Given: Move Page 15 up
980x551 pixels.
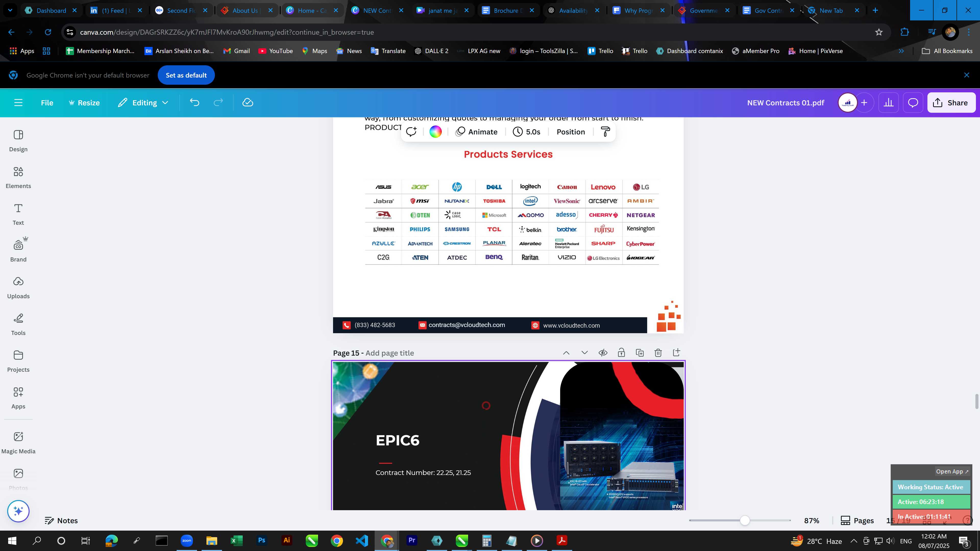Looking at the screenshot, I should 566,353.
